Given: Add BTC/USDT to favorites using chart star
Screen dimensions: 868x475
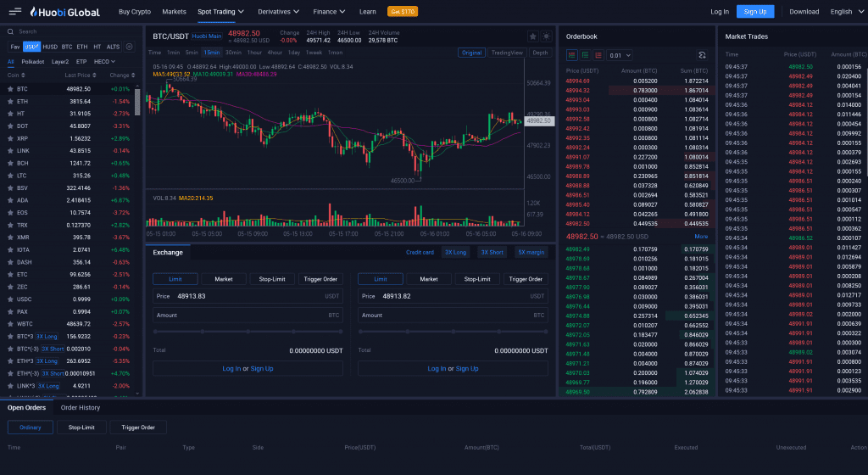Looking at the screenshot, I should 532,36.
